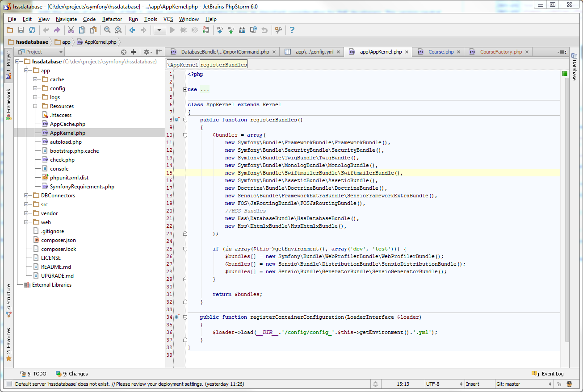Screen dimensions: 583x392
Task: Click the Synchronize refresh toolbar icon
Action: click(32, 30)
